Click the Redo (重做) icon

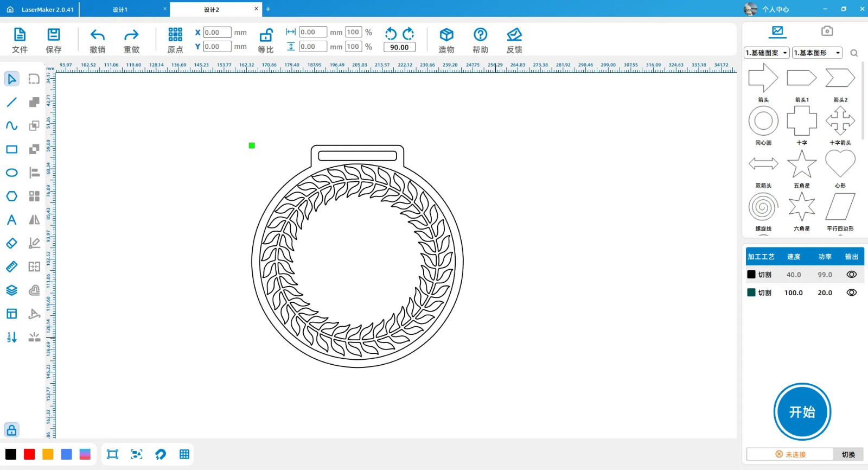pos(131,35)
